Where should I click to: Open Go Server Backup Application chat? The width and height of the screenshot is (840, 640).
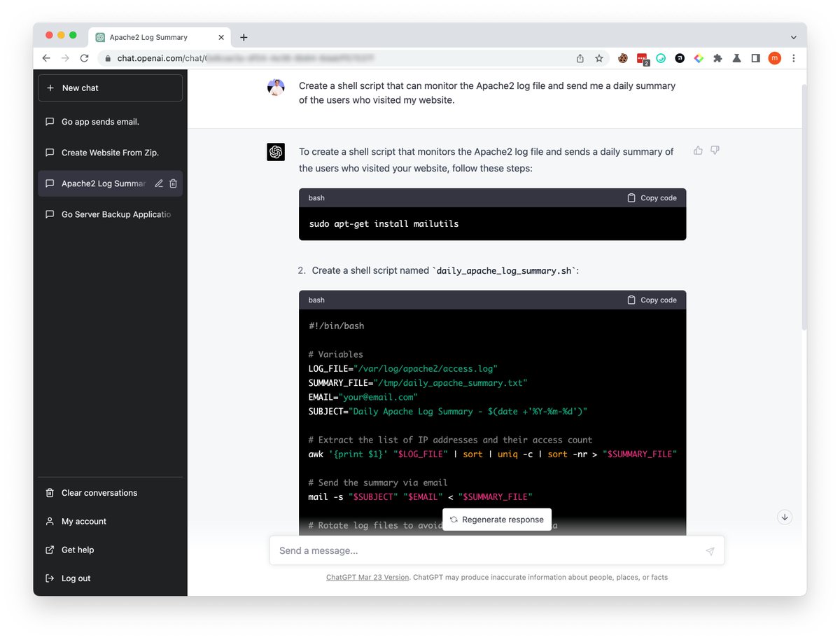coord(110,214)
